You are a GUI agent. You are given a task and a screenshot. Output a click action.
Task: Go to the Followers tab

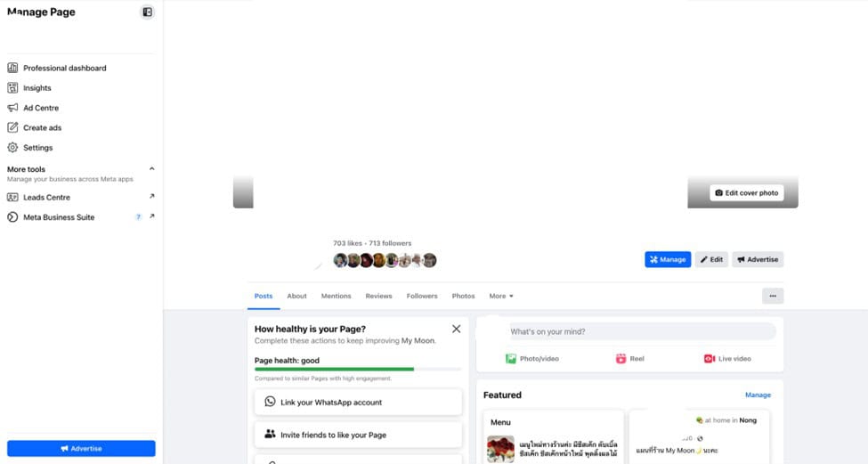422,297
